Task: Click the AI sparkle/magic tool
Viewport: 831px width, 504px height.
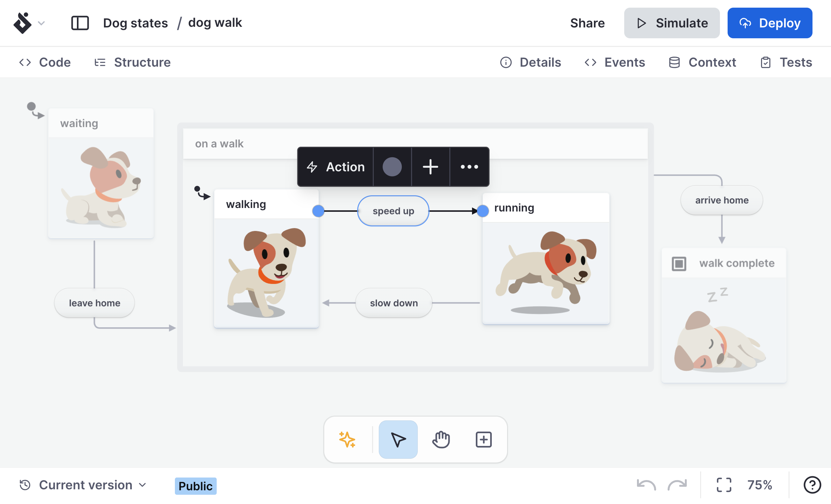Action: (x=347, y=439)
